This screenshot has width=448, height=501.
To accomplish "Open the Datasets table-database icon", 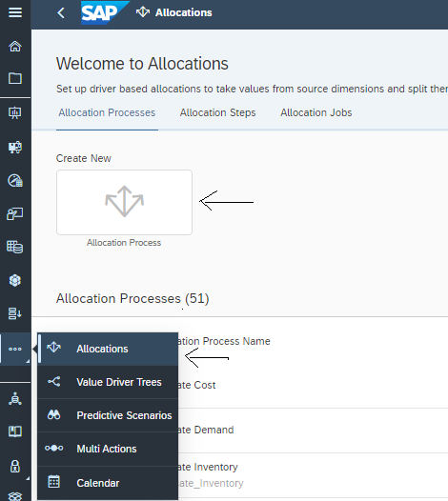I will (x=15, y=247).
